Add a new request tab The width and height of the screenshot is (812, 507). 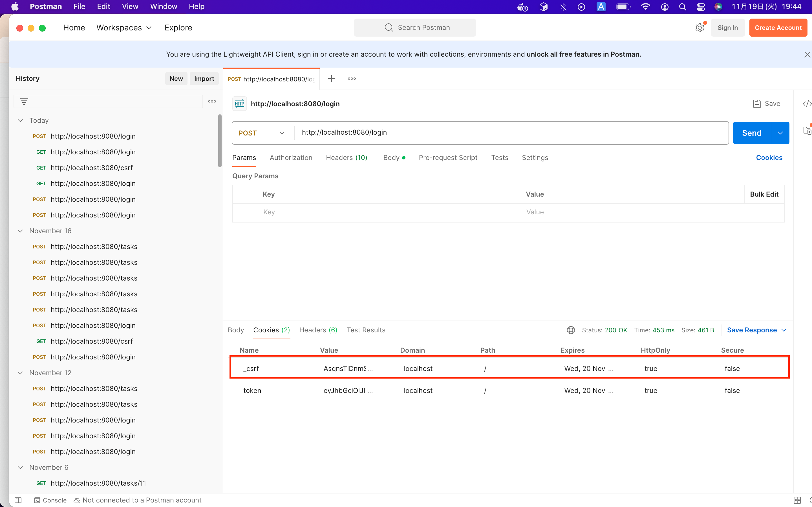pos(332,79)
